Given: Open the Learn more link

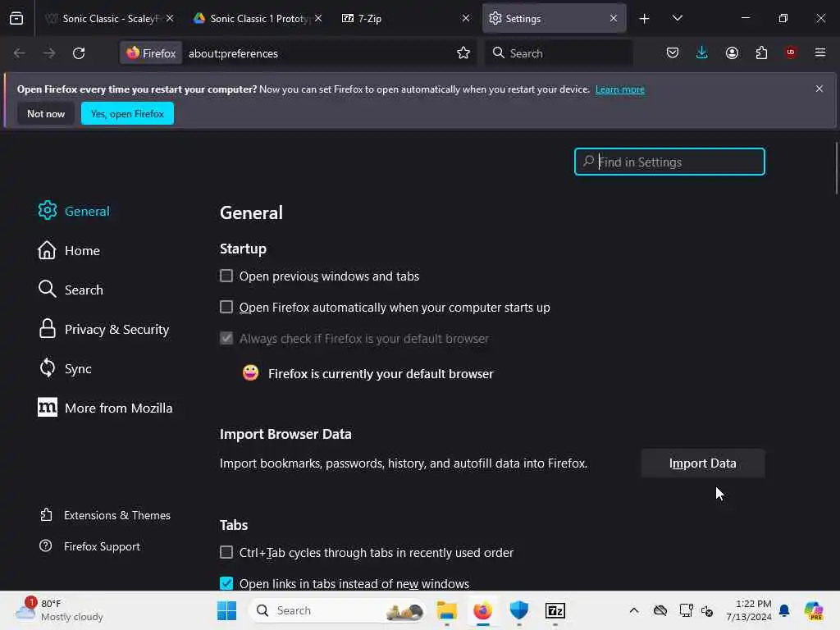Looking at the screenshot, I should pos(620,89).
